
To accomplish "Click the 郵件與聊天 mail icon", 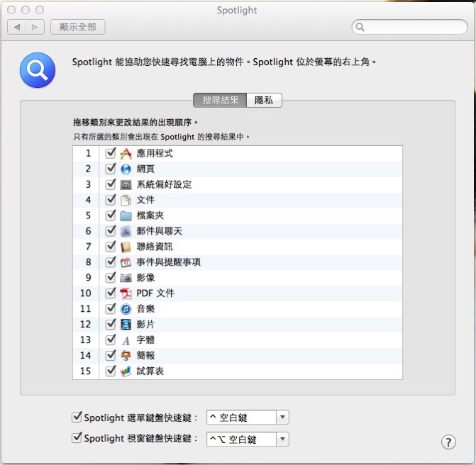I will pos(126,232).
